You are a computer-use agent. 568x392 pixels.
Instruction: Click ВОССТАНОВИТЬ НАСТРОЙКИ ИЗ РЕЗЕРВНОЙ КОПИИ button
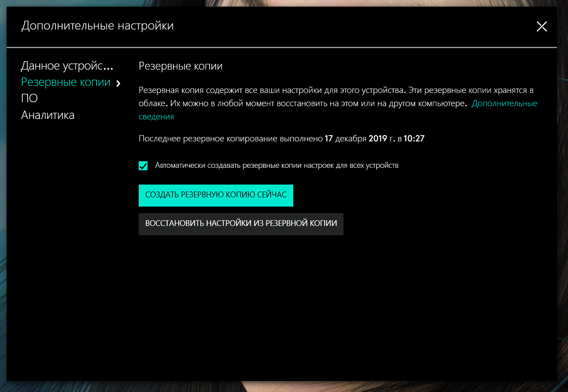pyautogui.click(x=241, y=224)
